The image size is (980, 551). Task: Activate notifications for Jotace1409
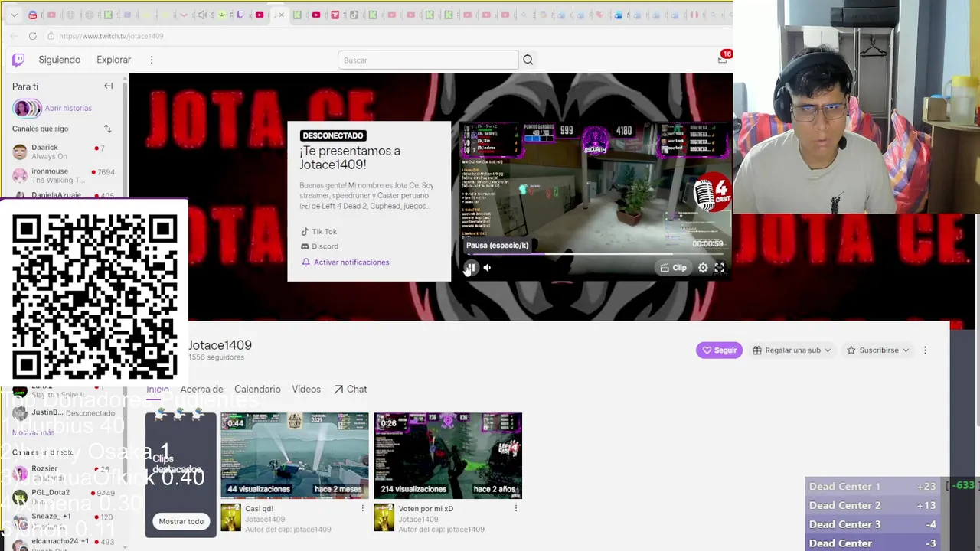pos(345,262)
